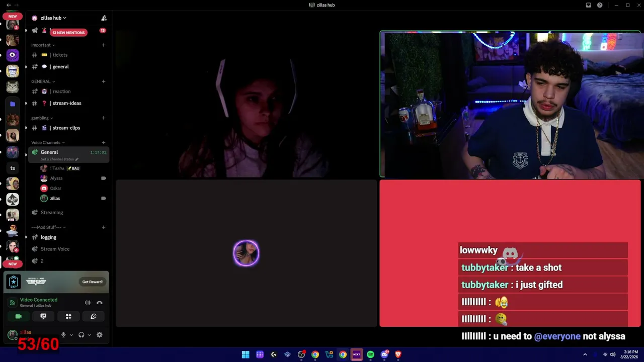The width and height of the screenshot is (644, 362).
Task: Open the Logitech G Hub taskbar icon
Action: pyautogui.click(x=274, y=354)
